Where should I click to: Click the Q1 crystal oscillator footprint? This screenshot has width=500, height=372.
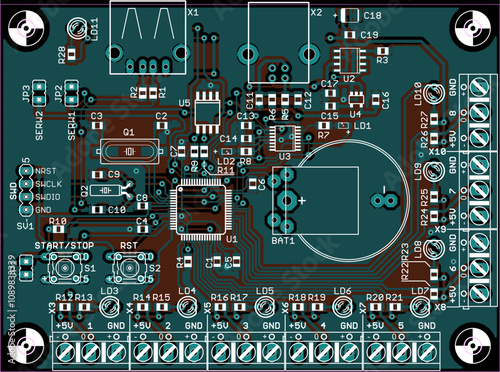coord(129,151)
